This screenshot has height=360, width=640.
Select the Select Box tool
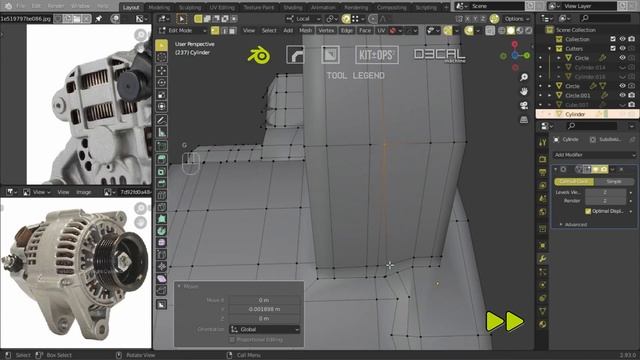162,45
